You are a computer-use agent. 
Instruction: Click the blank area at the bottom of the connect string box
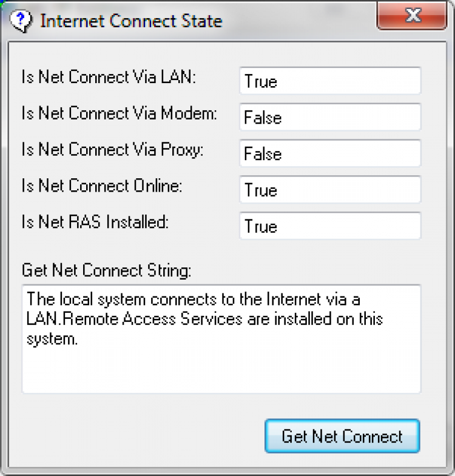[221, 373]
